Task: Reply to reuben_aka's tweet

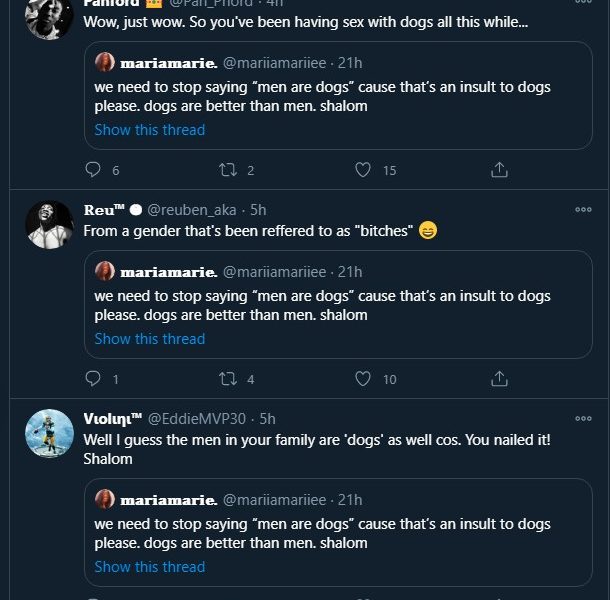Action: (94, 379)
